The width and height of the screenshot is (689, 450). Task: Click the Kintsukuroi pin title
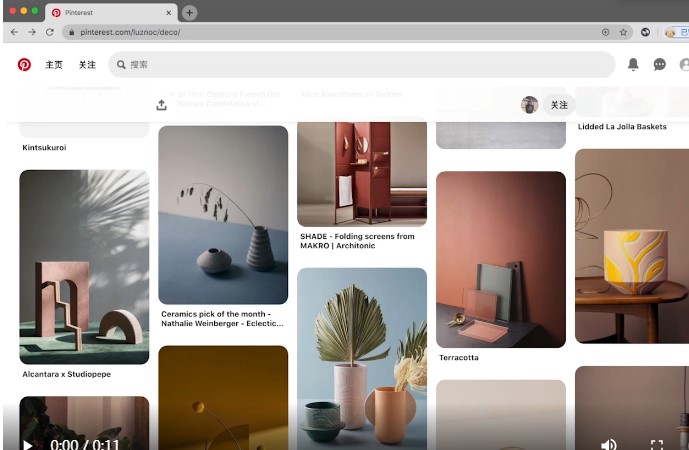44,148
